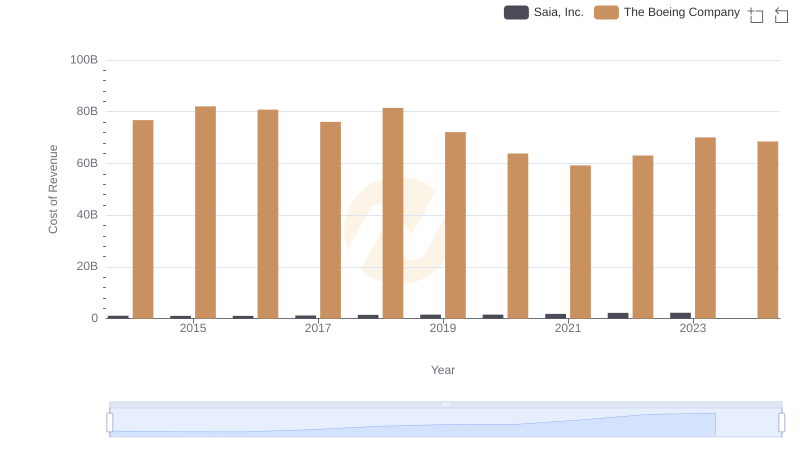The width and height of the screenshot is (800, 461).
Task: Click the 80B y-axis label
Action: (x=87, y=111)
